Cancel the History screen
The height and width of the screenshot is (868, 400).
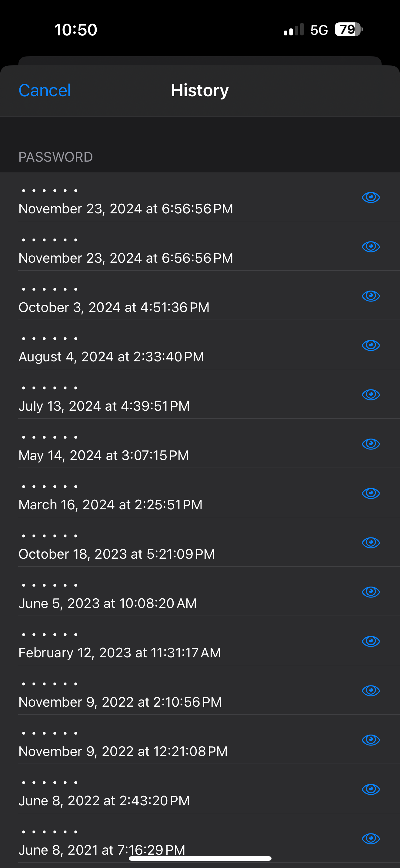tap(45, 90)
